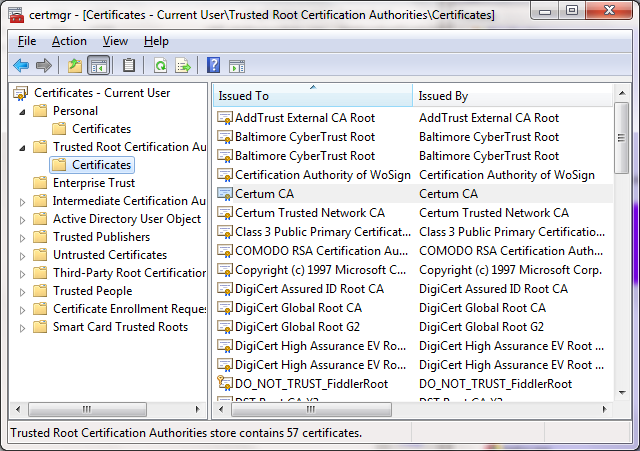Open the File menu
This screenshot has height=451, width=640.
27,41
